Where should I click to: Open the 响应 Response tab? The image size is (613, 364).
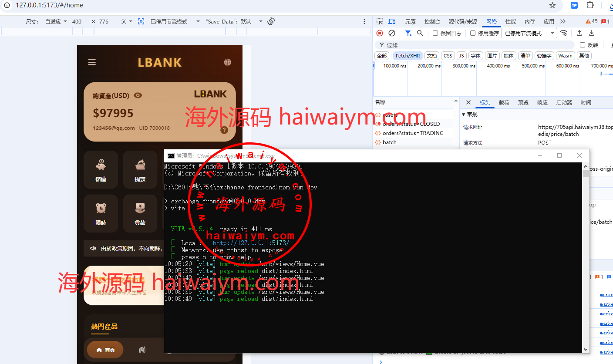point(542,103)
